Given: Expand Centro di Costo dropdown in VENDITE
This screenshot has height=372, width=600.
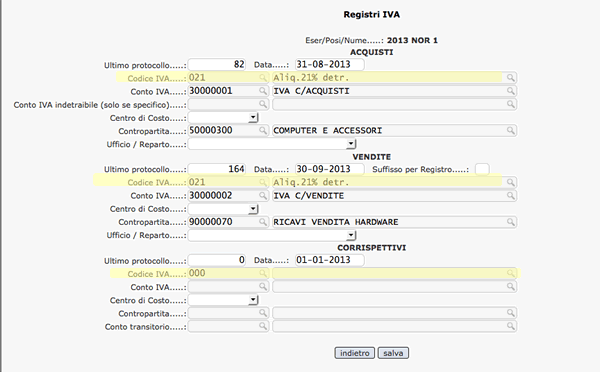Looking at the screenshot, I should point(253,209).
